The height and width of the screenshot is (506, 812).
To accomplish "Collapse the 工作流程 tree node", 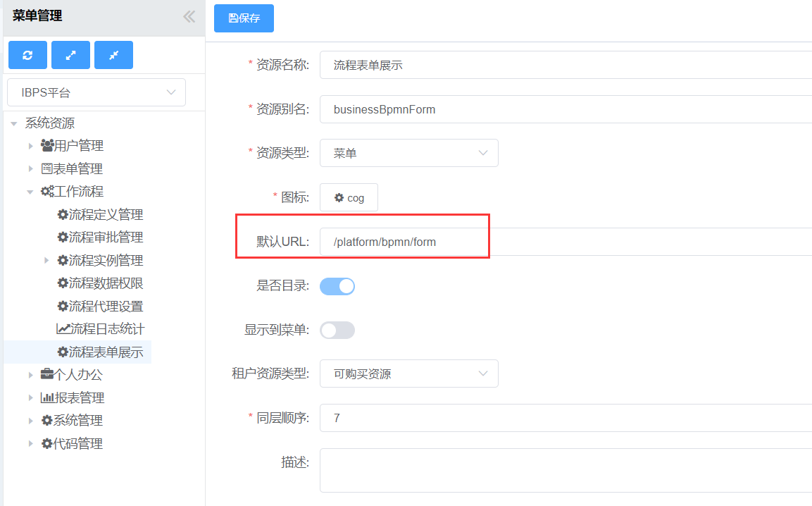I will 30,192.
